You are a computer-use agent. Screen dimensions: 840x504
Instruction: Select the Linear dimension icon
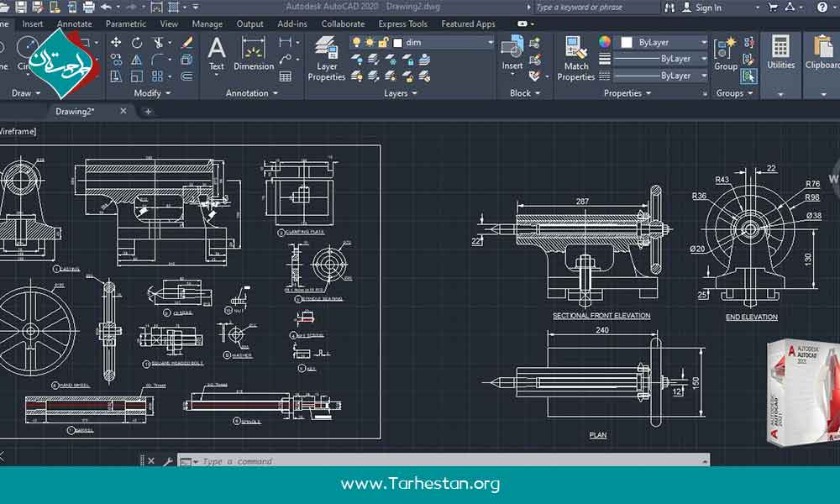[285, 42]
